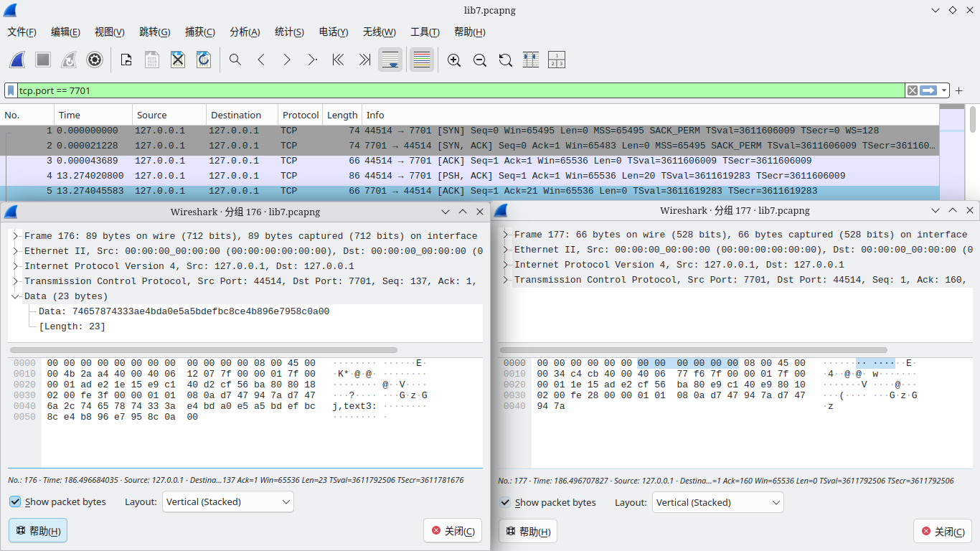980x551 pixels.
Task: Click 关闭(C) button in packet 177 window
Action: (942, 532)
